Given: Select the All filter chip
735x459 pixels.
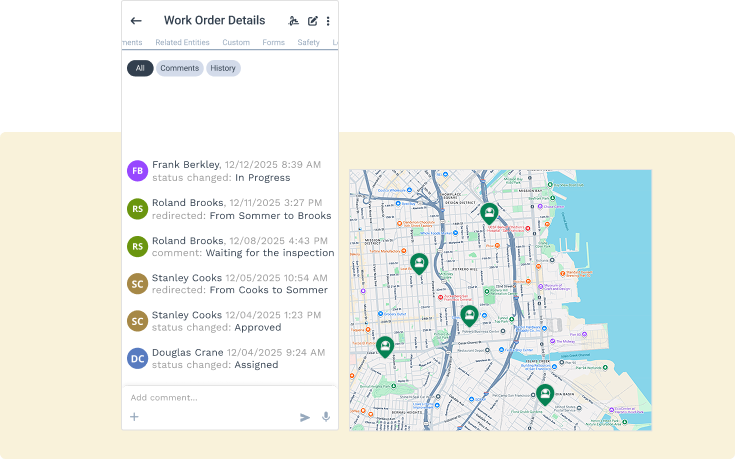Looking at the screenshot, I should (140, 68).
